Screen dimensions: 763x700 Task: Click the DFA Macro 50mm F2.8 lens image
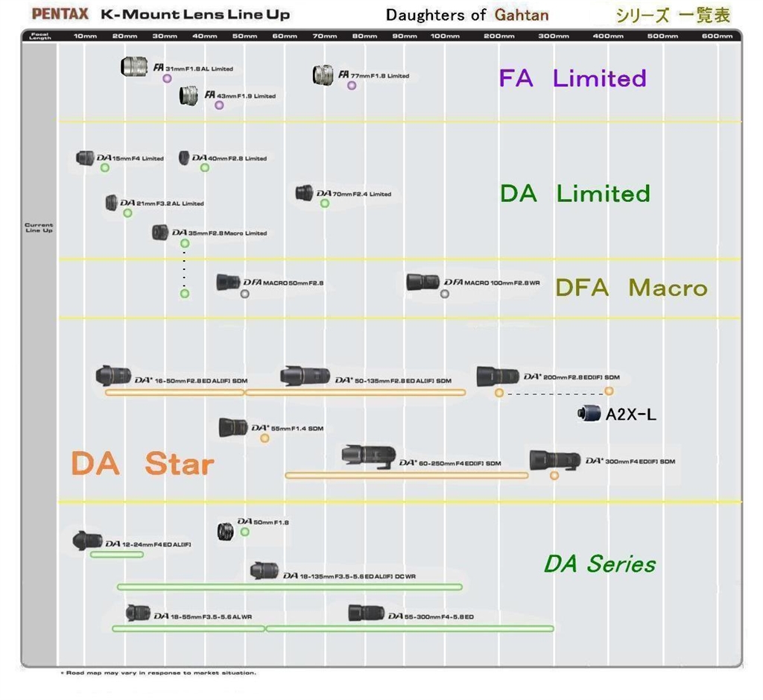click(x=228, y=283)
